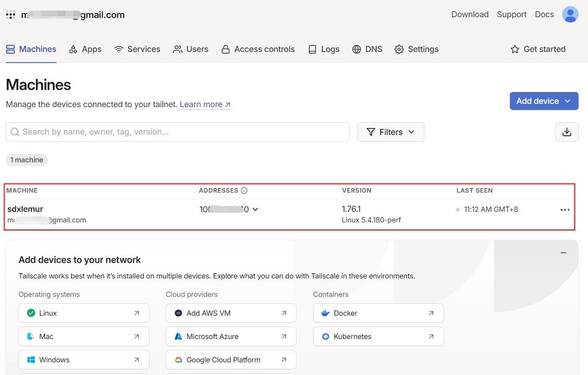Expand the machine address chevron

pos(255,209)
